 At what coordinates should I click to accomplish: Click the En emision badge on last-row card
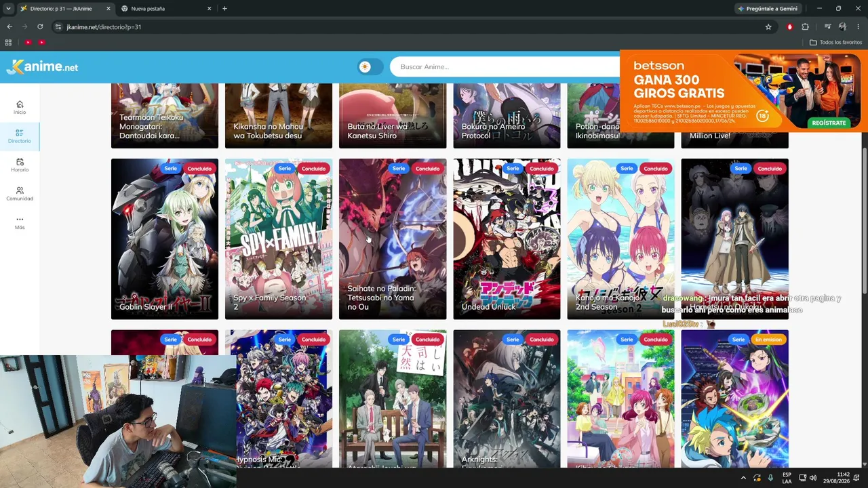coord(768,340)
